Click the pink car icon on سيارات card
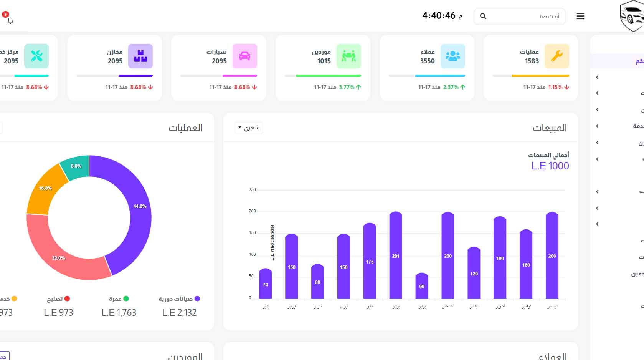 [x=245, y=56]
